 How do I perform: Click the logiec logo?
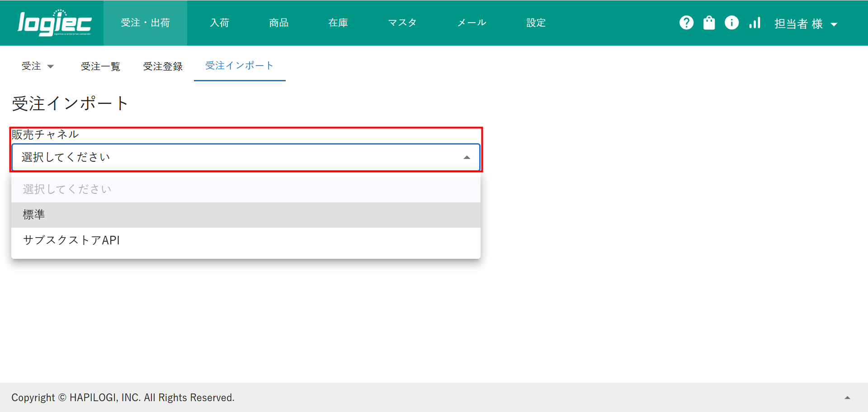tap(54, 23)
